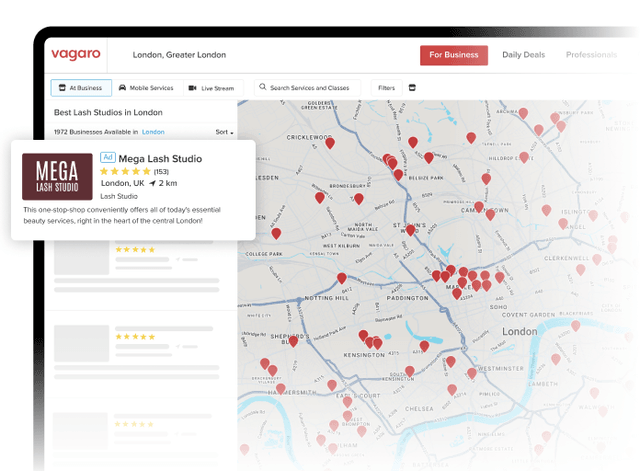Click the For Business button
The height and width of the screenshot is (471, 640).
(x=454, y=55)
